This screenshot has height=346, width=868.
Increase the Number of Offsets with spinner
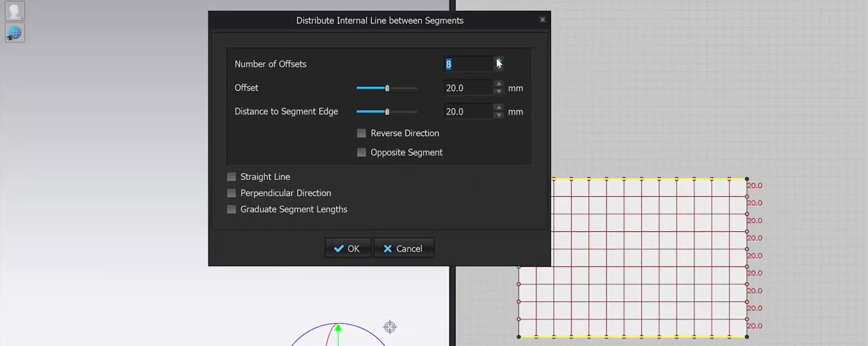pos(498,60)
